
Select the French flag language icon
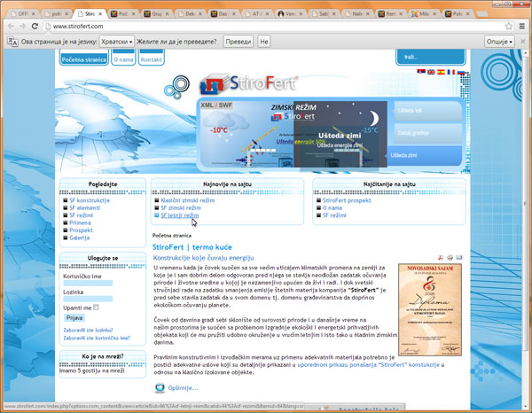[450, 72]
